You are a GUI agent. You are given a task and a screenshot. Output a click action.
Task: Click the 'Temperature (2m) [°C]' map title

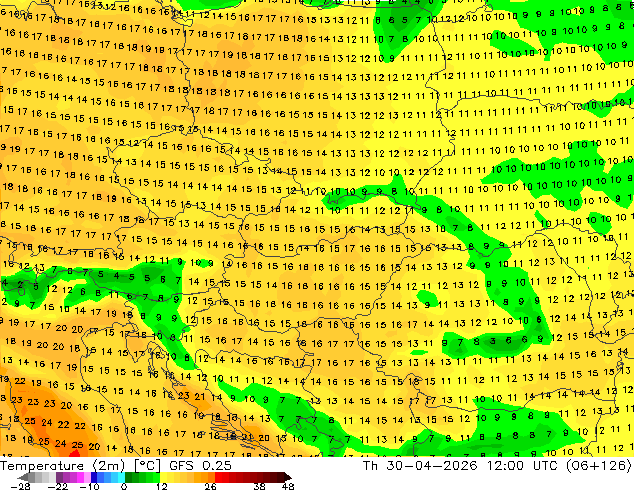[x=80, y=466]
